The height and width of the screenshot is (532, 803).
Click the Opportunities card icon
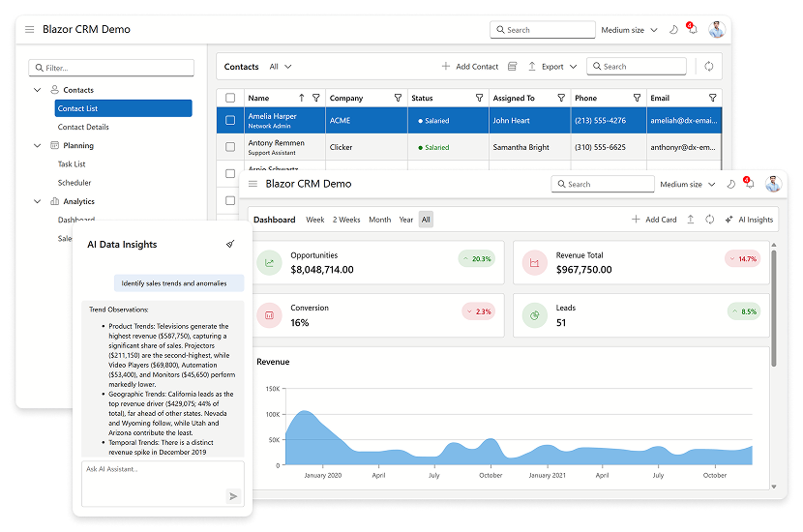269,263
